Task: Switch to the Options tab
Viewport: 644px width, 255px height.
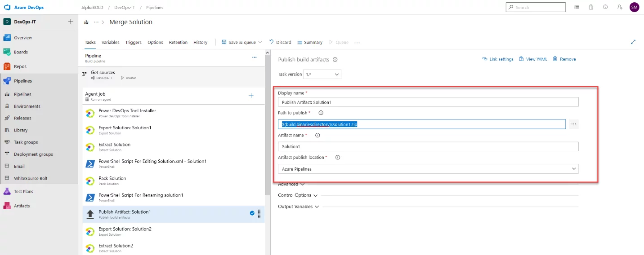Action: pyautogui.click(x=155, y=43)
